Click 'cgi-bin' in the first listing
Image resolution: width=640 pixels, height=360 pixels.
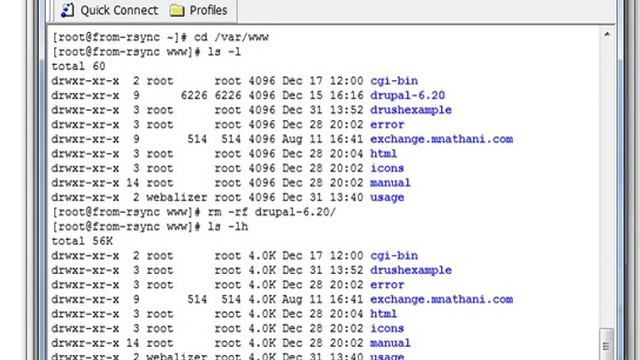pyautogui.click(x=394, y=81)
